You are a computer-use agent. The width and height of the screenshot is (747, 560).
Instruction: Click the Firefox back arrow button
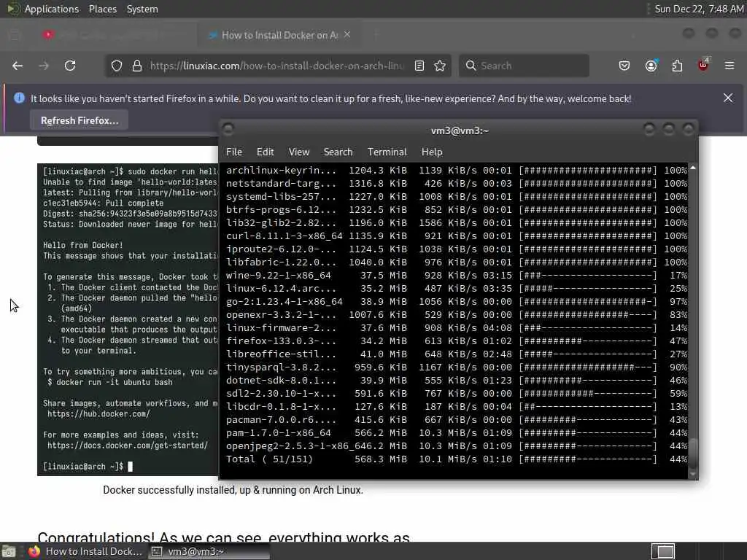18,66
